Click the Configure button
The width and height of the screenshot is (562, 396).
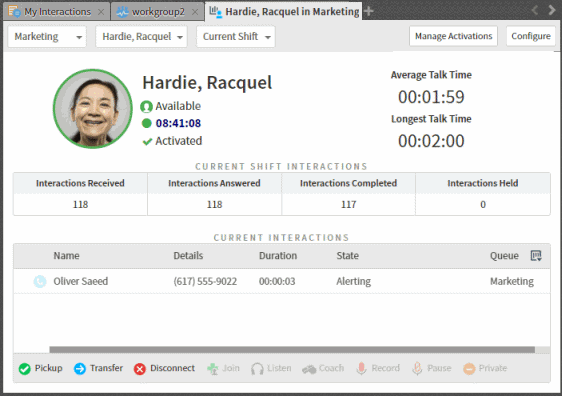531,36
